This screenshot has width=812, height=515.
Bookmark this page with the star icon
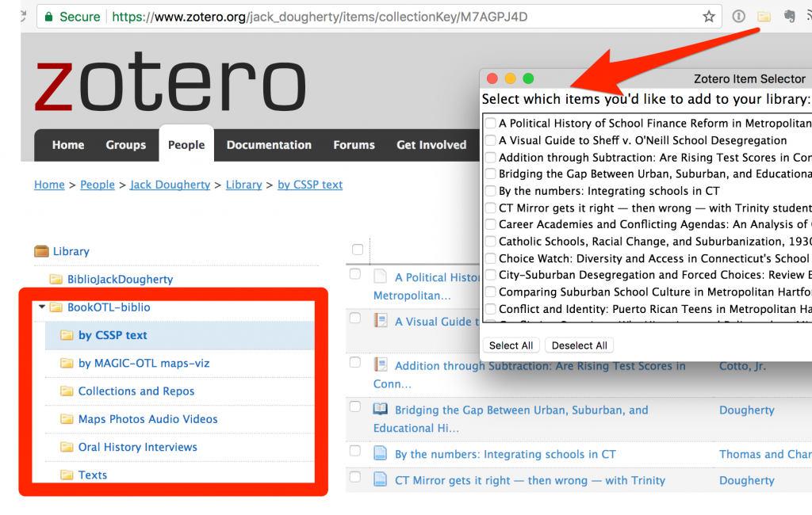(x=708, y=17)
